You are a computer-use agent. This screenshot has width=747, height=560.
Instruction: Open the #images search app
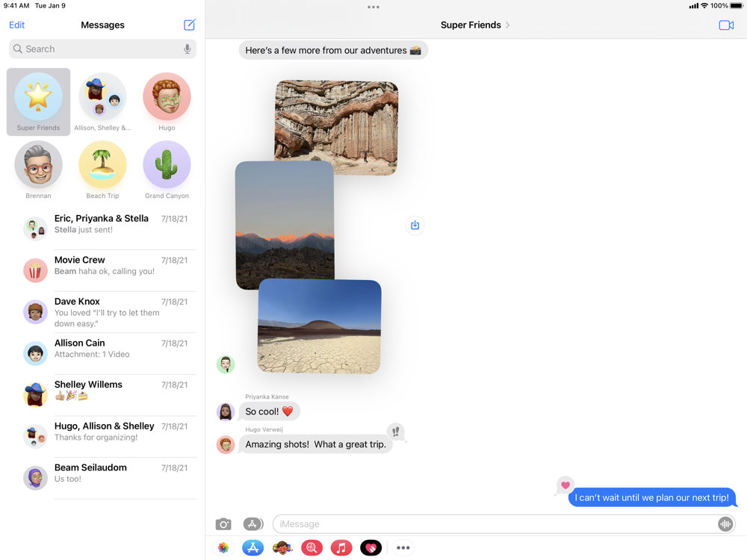coord(311,548)
